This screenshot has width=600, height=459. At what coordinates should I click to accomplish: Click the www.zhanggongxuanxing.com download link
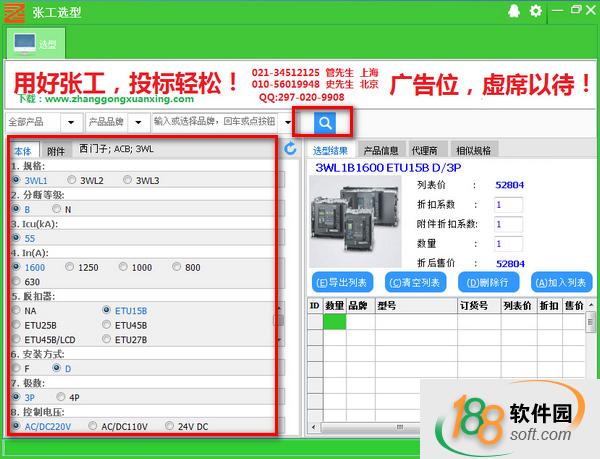point(119,99)
